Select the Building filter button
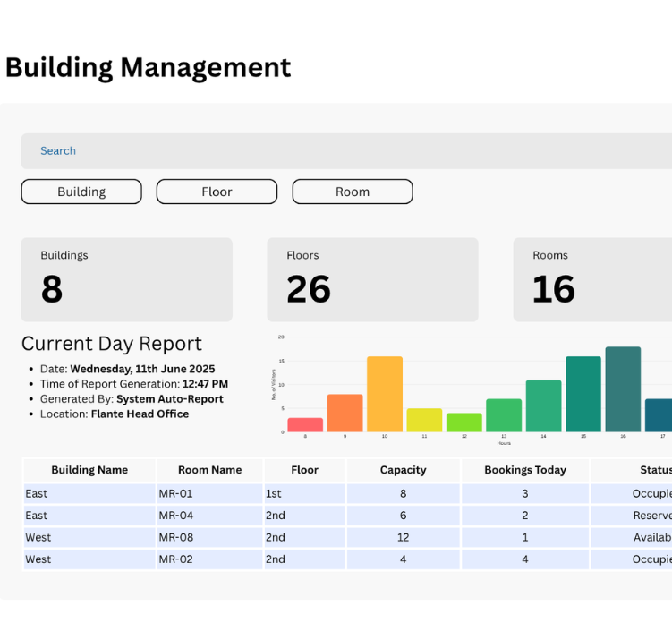Screen dimensions: 672x623 tap(81, 192)
